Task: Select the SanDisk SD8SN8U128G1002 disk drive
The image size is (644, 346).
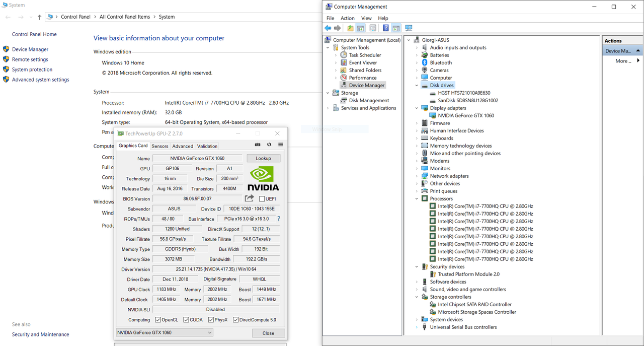Action: pos(467,100)
